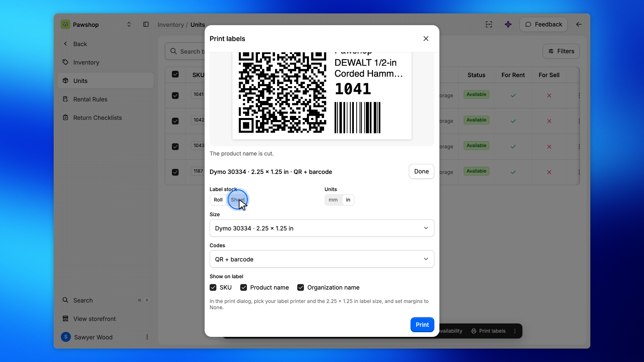Click the Status column header
This screenshot has height=362, width=644.
[476, 75]
